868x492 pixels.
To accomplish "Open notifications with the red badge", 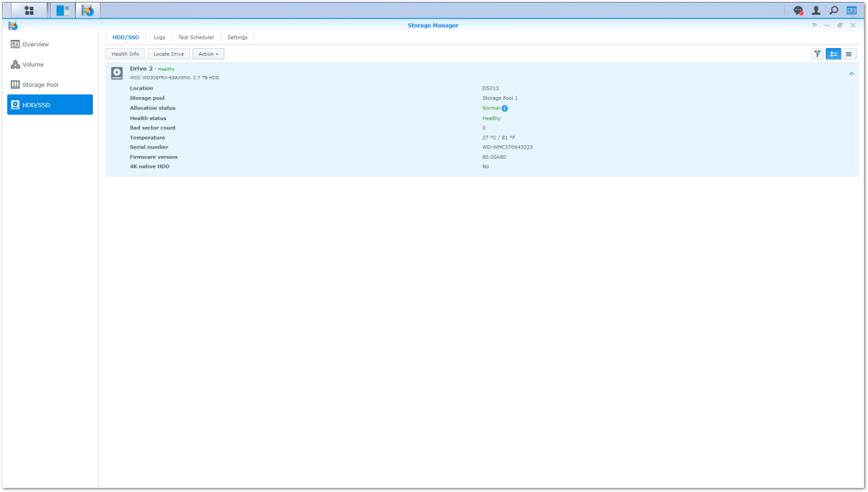I will tap(797, 10).
